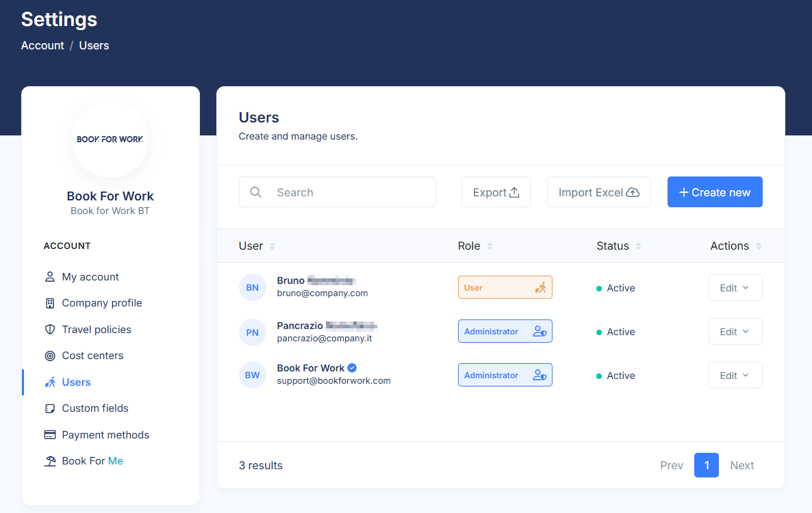This screenshot has height=513, width=812.
Task: Expand the Edit dropdown for Pancrazio
Action: (x=735, y=332)
